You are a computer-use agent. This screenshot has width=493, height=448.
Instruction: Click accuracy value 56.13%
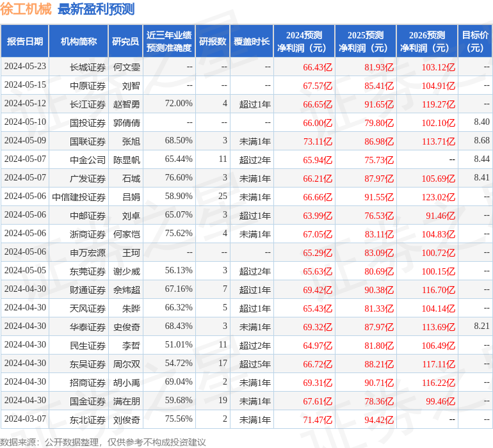click(x=179, y=270)
